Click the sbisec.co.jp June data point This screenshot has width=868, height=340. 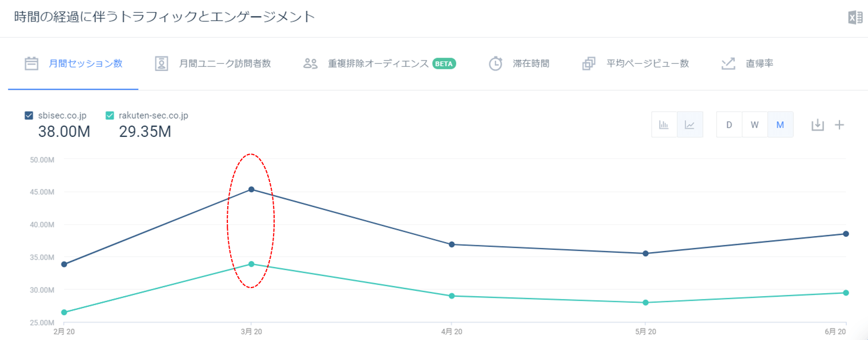click(846, 234)
